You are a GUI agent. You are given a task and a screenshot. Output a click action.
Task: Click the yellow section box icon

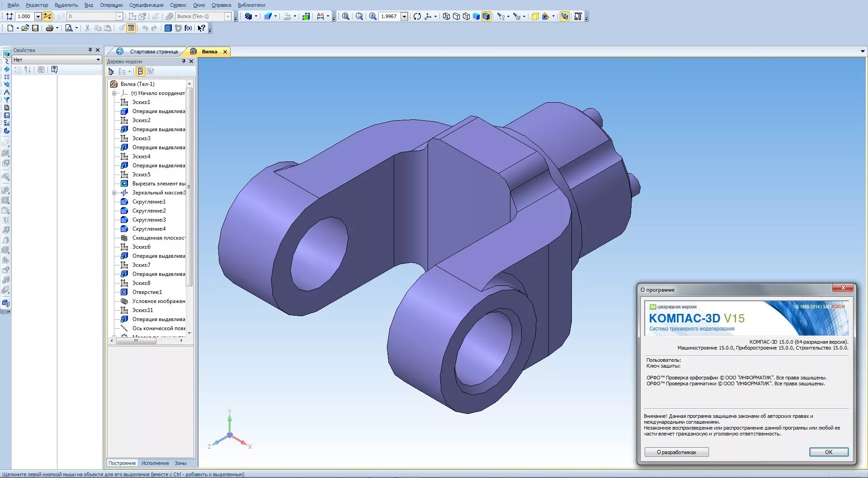coord(535,16)
